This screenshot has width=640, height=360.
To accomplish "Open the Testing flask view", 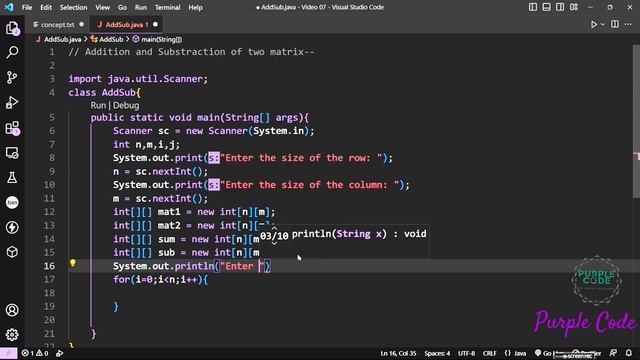I will 12,178.
